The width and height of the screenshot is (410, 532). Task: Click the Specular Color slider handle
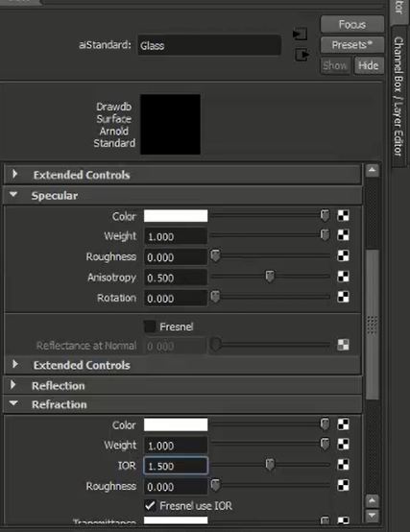click(325, 215)
